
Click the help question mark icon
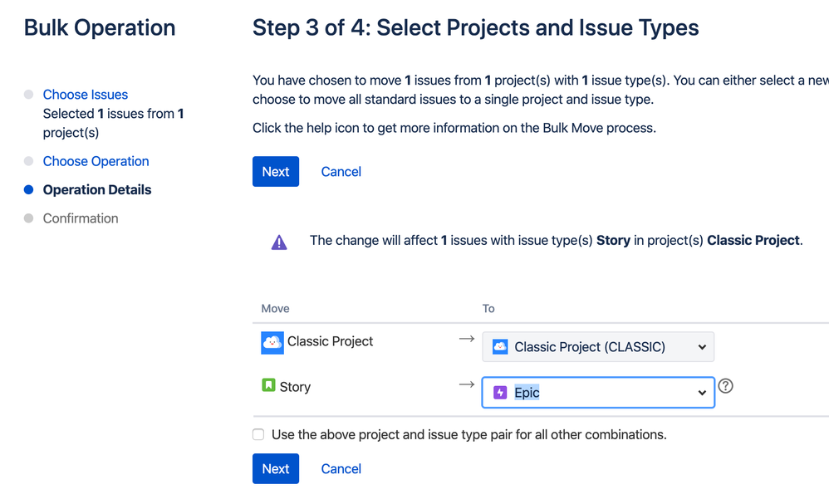(x=725, y=386)
